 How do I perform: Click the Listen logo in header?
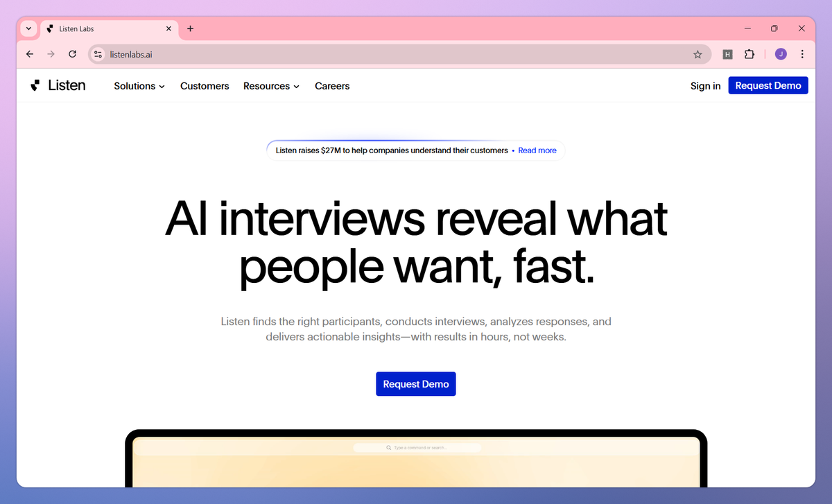click(x=58, y=85)
